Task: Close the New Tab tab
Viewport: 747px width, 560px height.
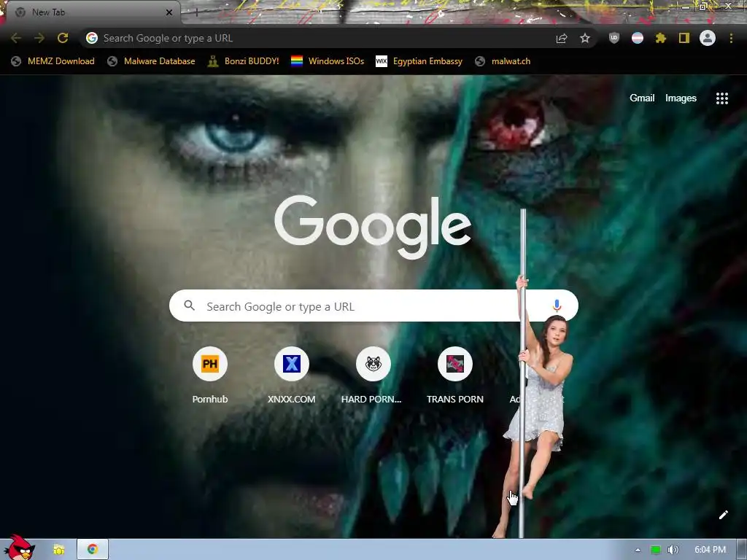Action: click(169, 12)
